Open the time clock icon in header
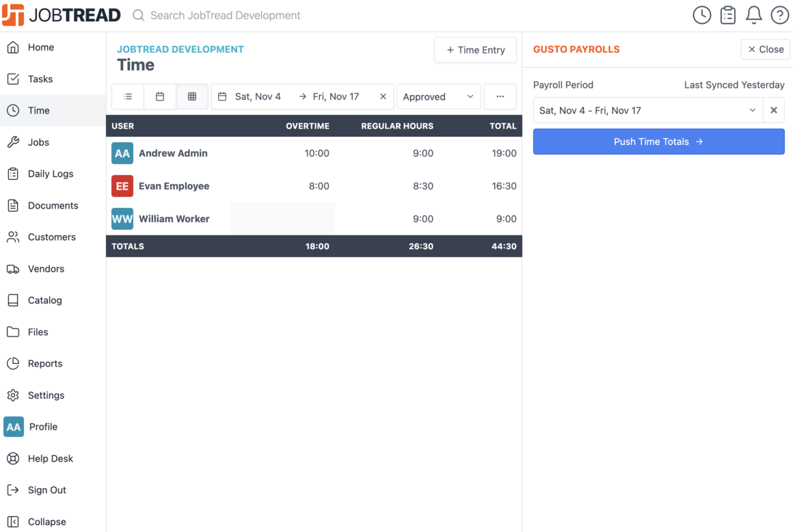This screenshot has width=793, height=532. (x=701, y=15)
